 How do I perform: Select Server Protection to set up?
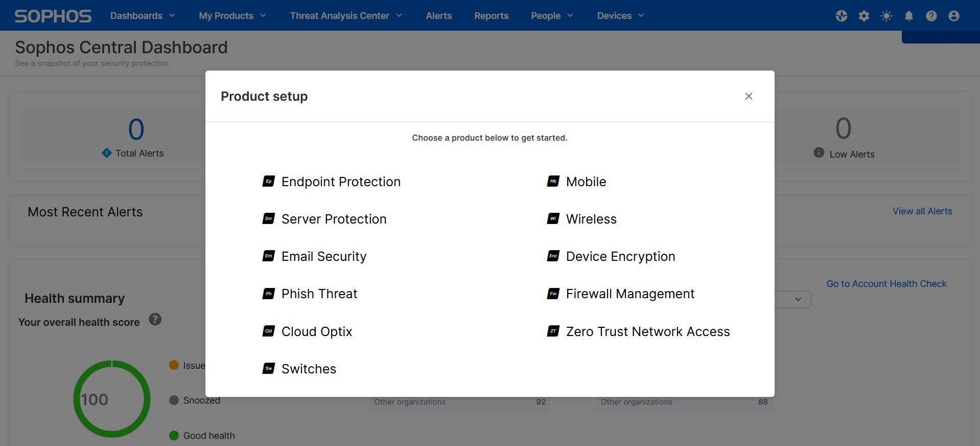point(334,219)
